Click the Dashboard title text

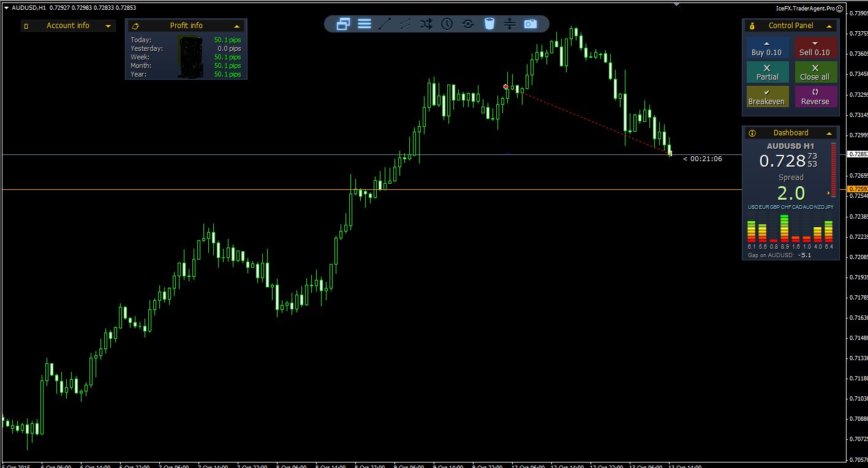click(x=791, y=133)
